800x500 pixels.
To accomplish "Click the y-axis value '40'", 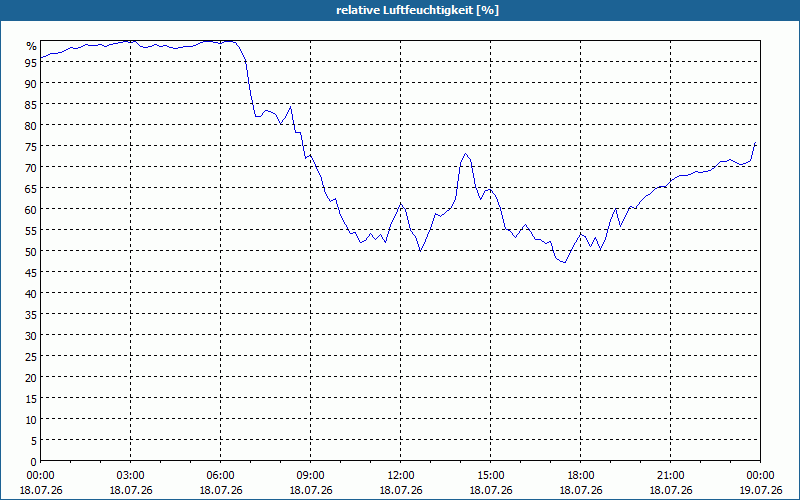I will [31, 293].
